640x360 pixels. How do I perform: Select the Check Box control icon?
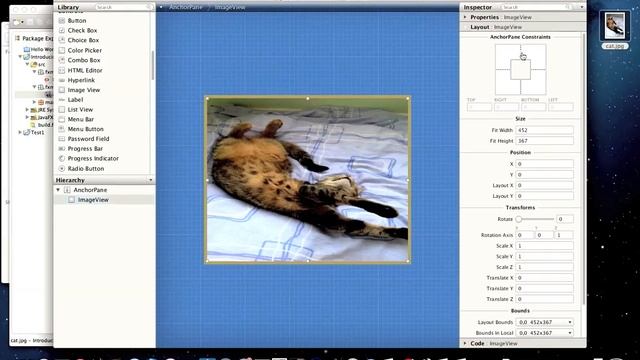pos(62,30)
